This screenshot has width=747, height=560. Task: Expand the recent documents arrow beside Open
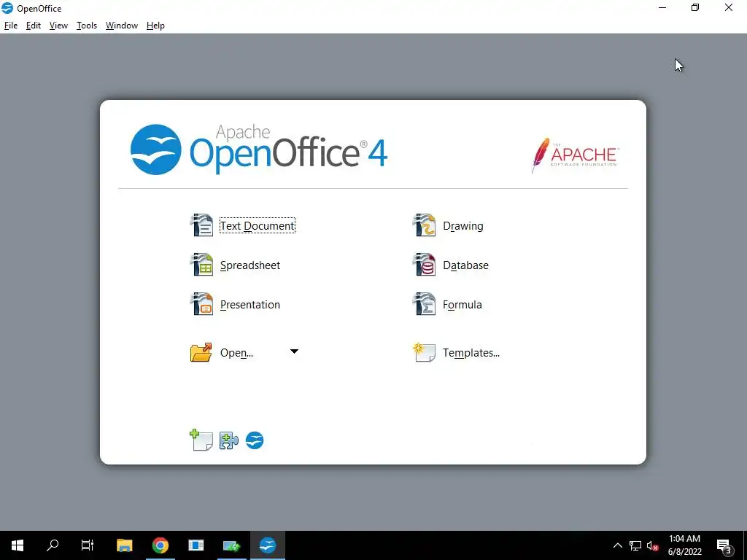[294, 351]
